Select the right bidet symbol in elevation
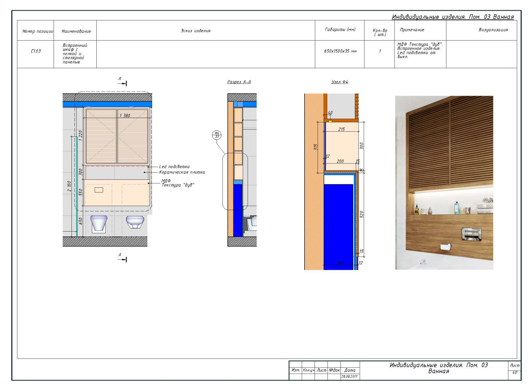Image resolution: width=532 pixels, height=392 pixels. (135, 222)
